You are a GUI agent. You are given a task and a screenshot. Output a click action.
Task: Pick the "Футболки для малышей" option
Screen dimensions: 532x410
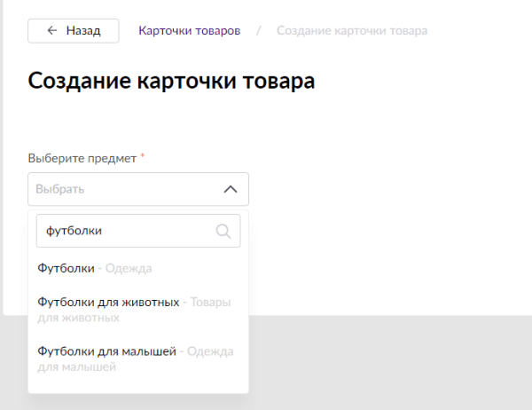pos(106,351)
